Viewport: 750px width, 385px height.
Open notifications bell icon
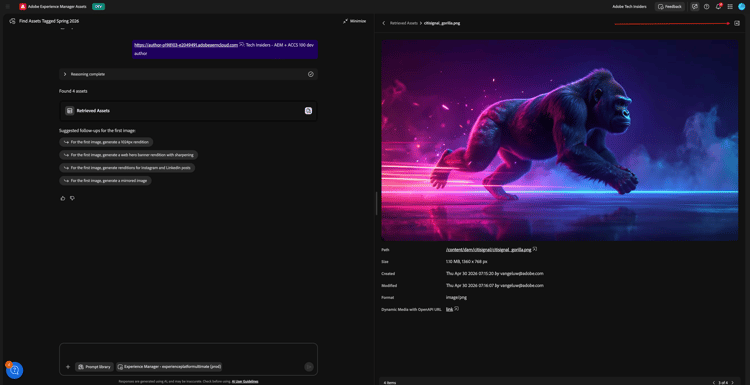[718, 7]
